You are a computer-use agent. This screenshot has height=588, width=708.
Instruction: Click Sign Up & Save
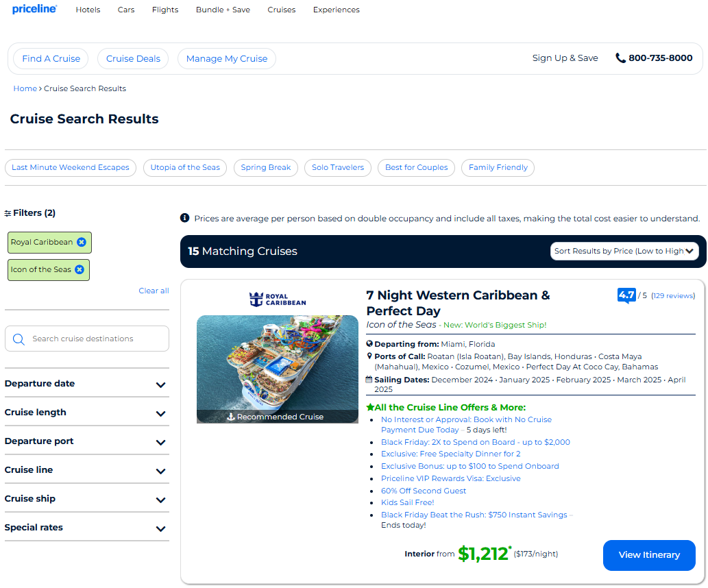coord(565,58)
